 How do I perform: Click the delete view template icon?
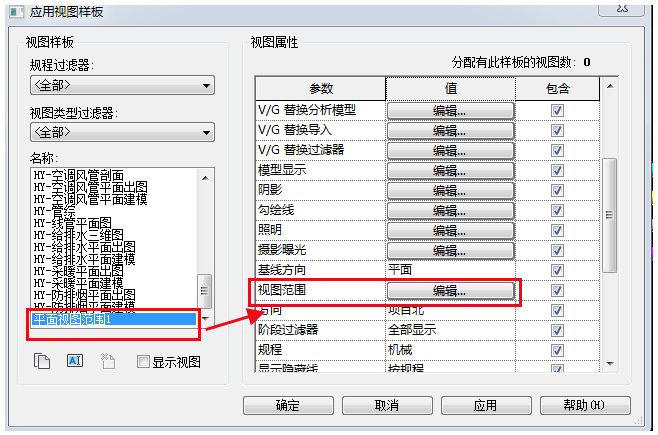point(107,361)
